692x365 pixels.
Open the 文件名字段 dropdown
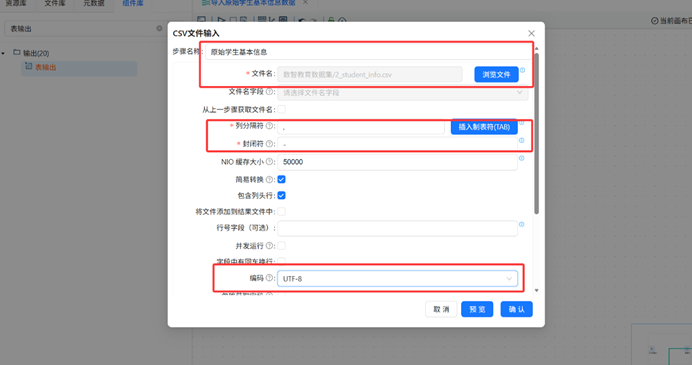tap(402, 93)
